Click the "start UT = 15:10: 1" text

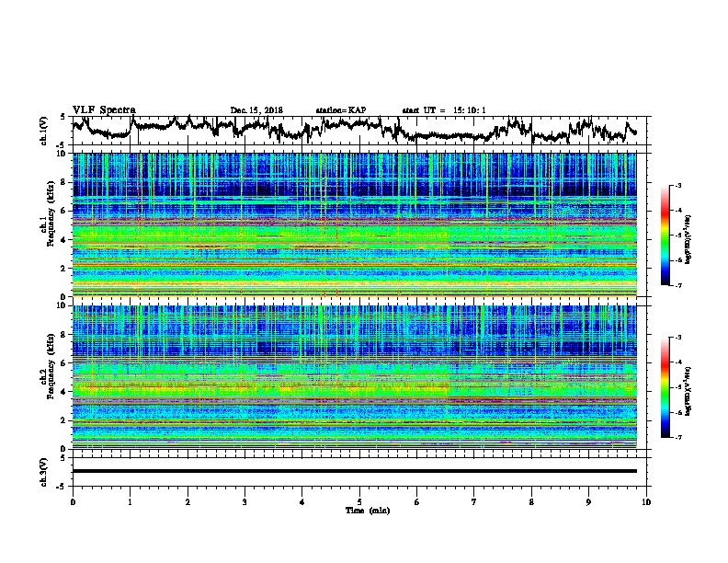pyautogui.click(x=444, y=110)
